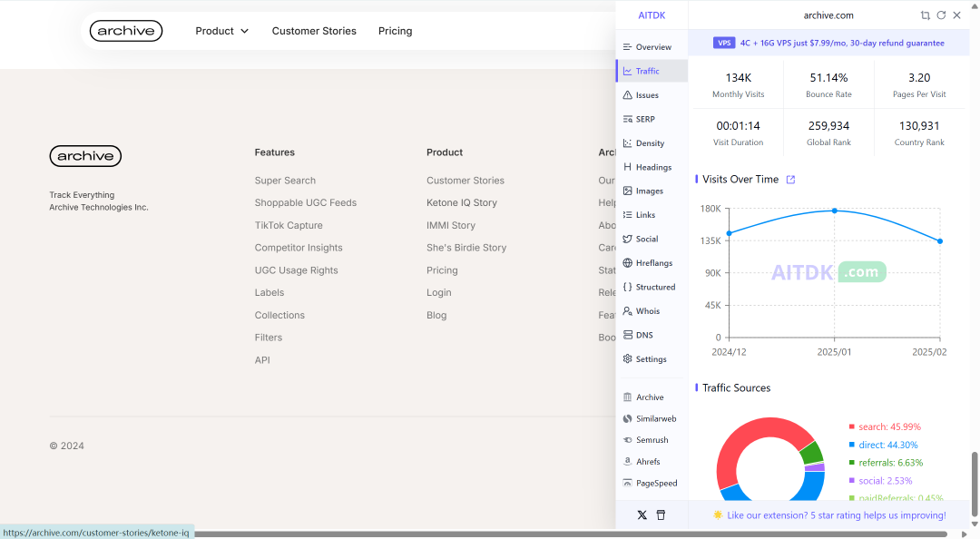Open the Collections footer link
This screenshot has width=980, height=539.
[279, 315]
